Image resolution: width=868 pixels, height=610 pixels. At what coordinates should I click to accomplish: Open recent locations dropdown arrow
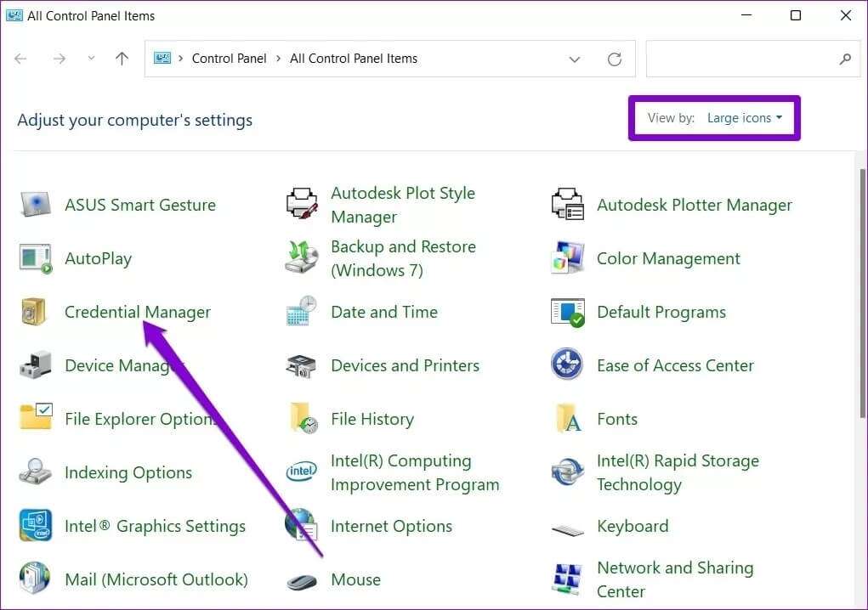(x=91, y=58)
